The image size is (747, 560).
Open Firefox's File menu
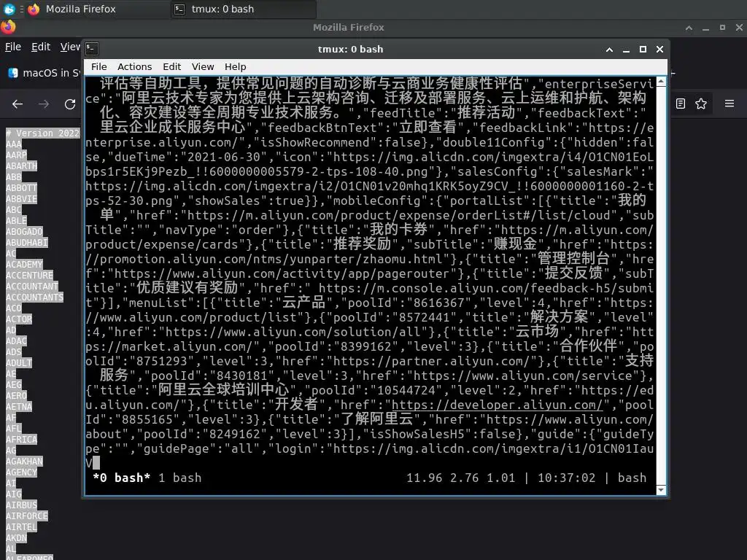(x=13, y=47)
